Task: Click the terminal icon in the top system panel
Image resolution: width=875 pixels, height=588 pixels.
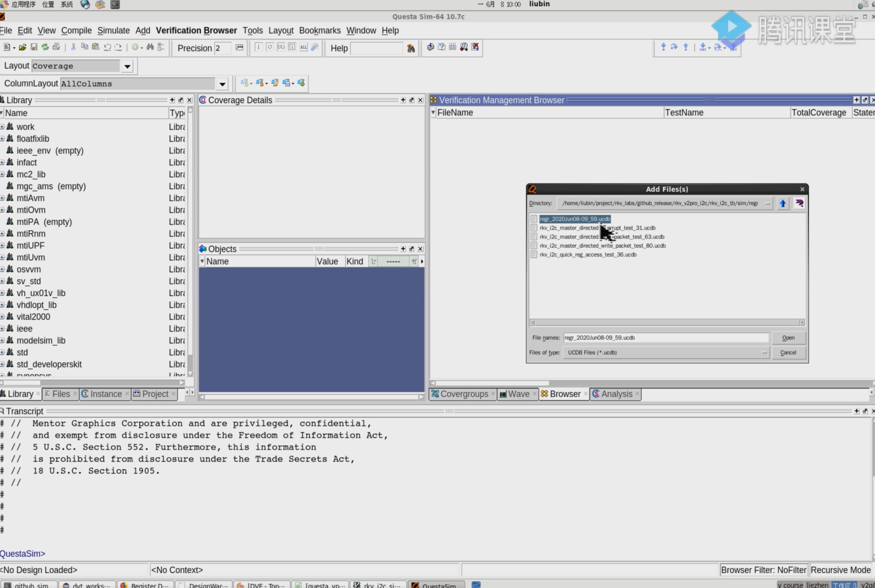Action: [x=115, y=4]
